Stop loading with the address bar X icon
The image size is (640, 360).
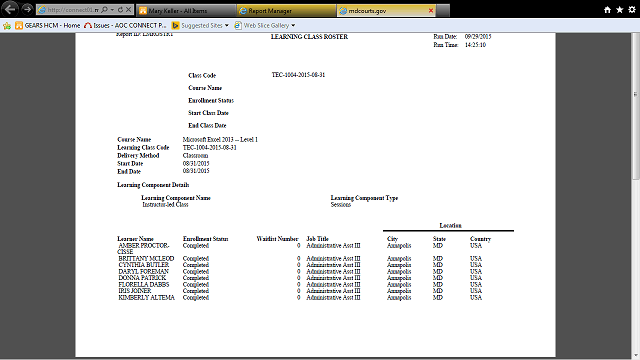point(129,10)
